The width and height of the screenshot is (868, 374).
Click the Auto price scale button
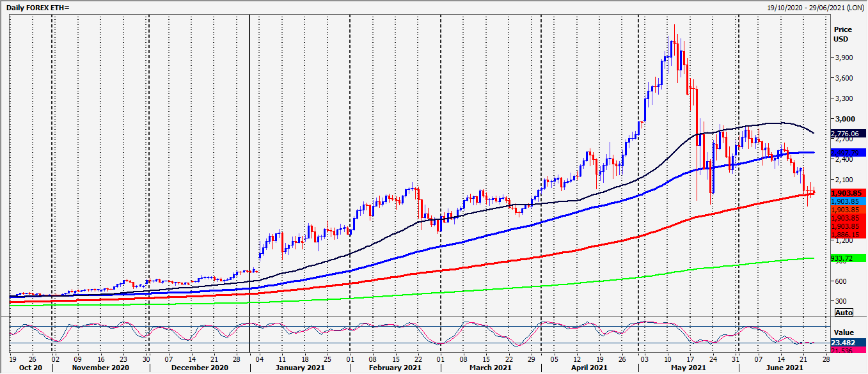pyautogui.click(x=844, y=313)
